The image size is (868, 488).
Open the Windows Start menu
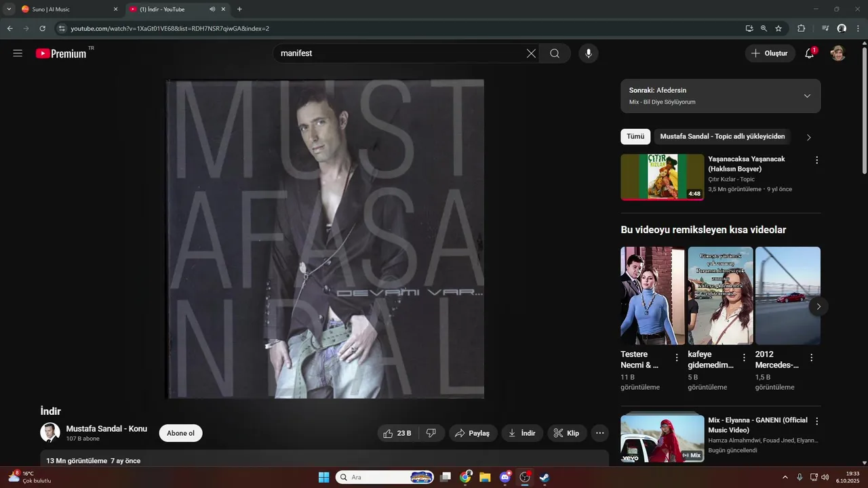click(323, 477)
